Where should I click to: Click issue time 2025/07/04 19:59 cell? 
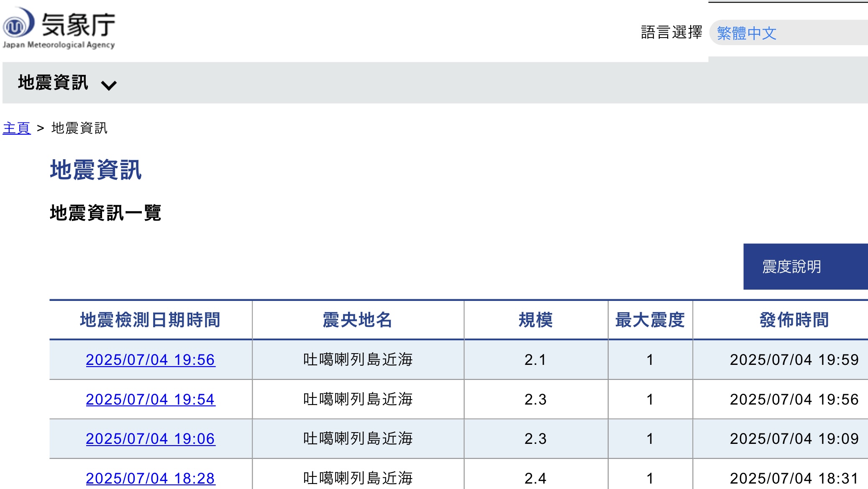pos(794,360)
